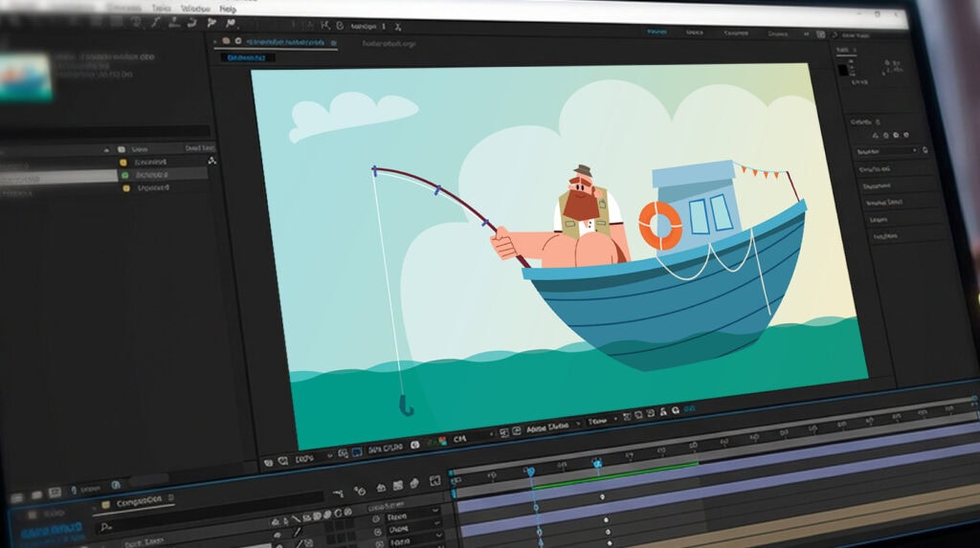
Task: Open the dropdown in the right panel
Action: pyautogui.click(x=886, y=151)
